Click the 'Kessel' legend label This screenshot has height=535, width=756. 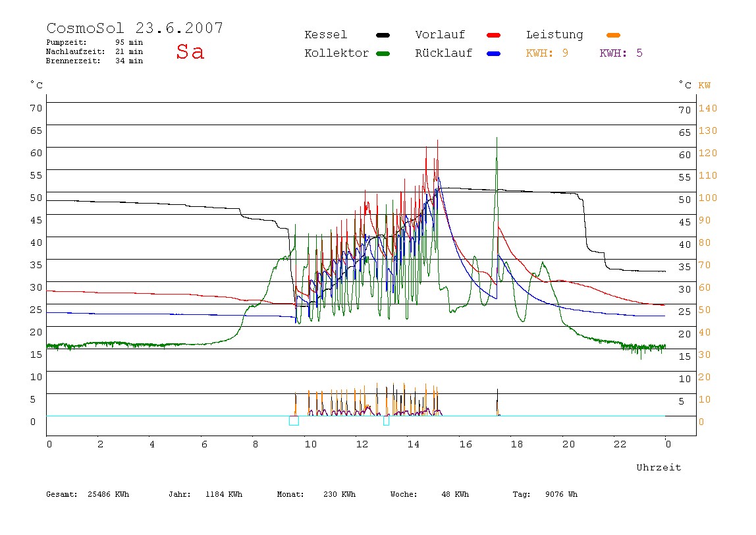[x=326, y=35]
